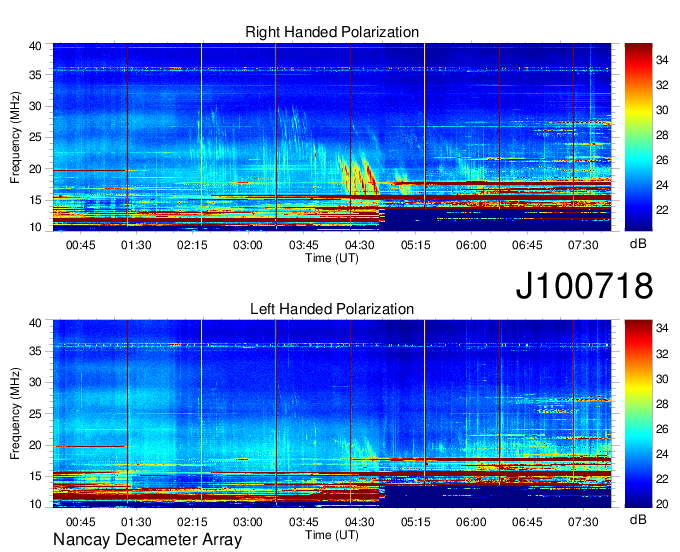
Task: Click the 26 dB tick on Right Handed colorbar
Action: 662,160
